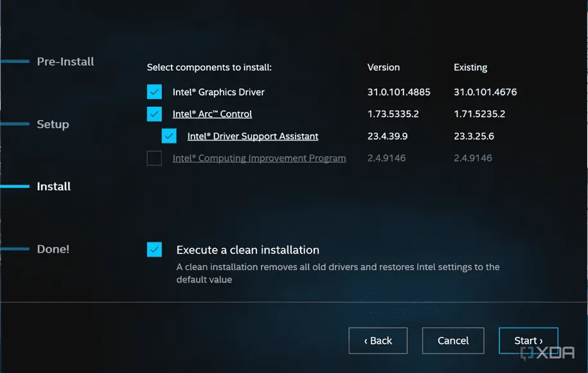Deselect the Intel Driver Support Assistant checkbox
Image resolution: width=588 pixels, height=373 pixels.
click(169, 136)
